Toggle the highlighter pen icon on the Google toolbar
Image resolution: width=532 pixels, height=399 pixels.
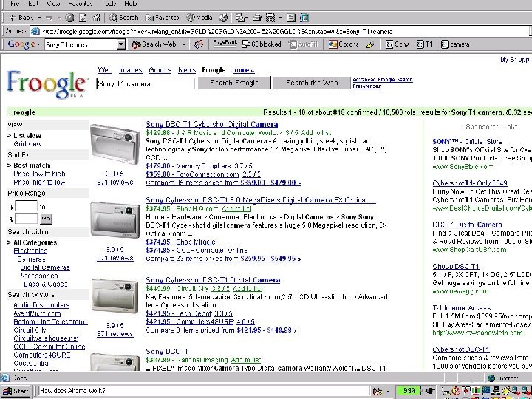click(370, 44)
